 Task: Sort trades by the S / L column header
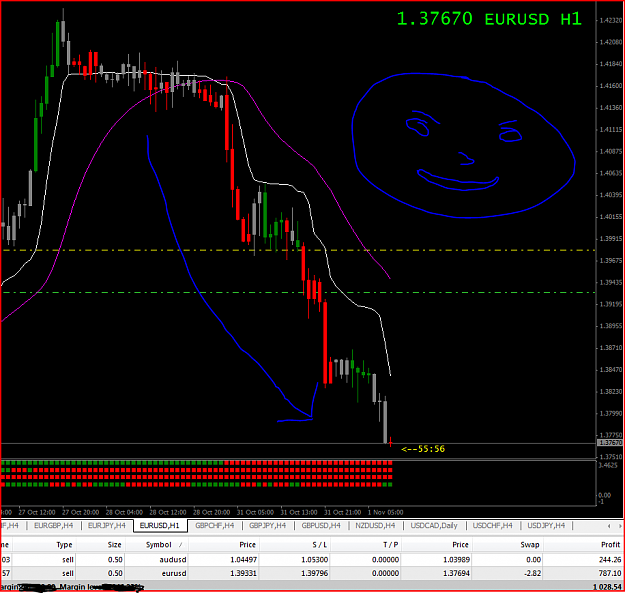pos(320,545)
